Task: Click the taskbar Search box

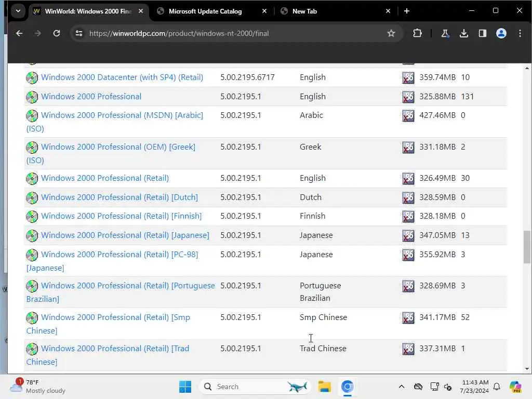Action: 255,387
